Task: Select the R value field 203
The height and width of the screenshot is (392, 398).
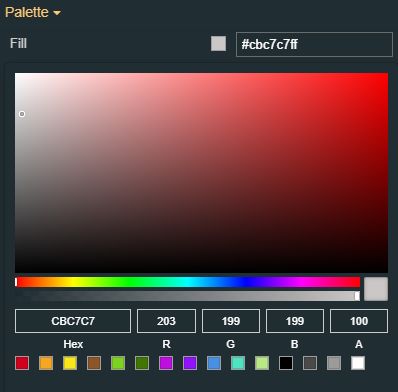Action: click(x=166, y=321)
